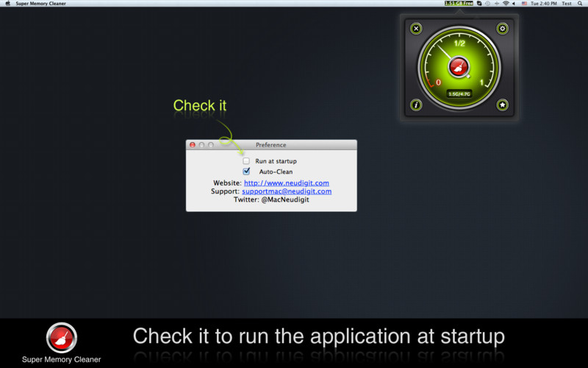Click the supportmac@neudigit.com support link

(287, 191)
